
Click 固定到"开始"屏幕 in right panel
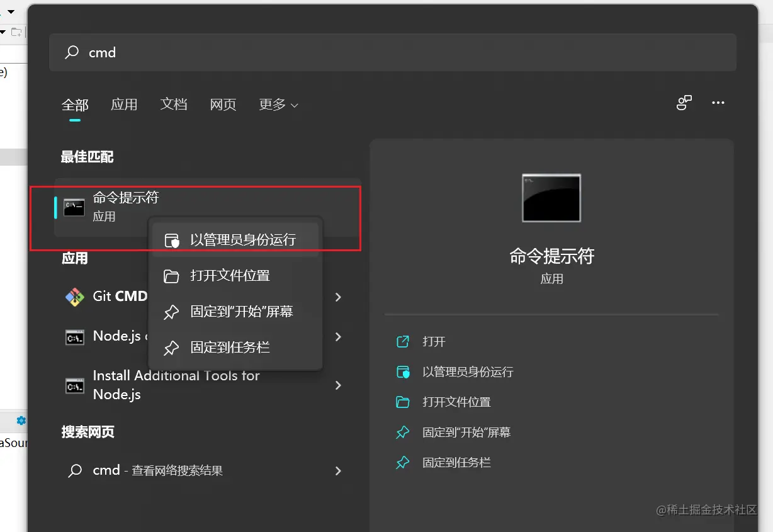tap(466, 433)
